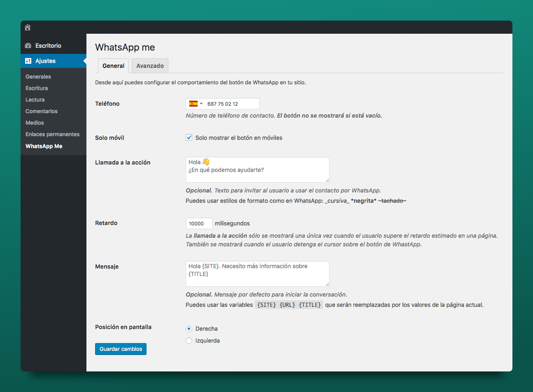This screenshot has height=392, width=533.
Task: Open Generales settings page
Action: click(38, 77)
